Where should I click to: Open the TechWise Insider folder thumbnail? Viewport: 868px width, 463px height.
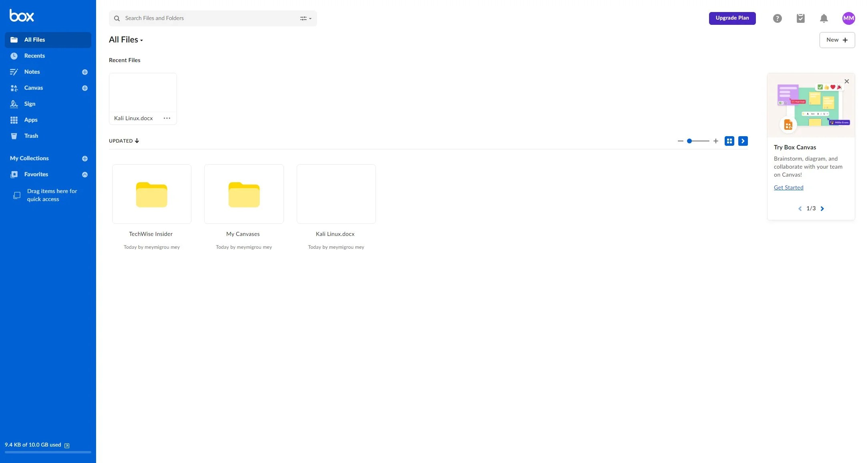152,194
